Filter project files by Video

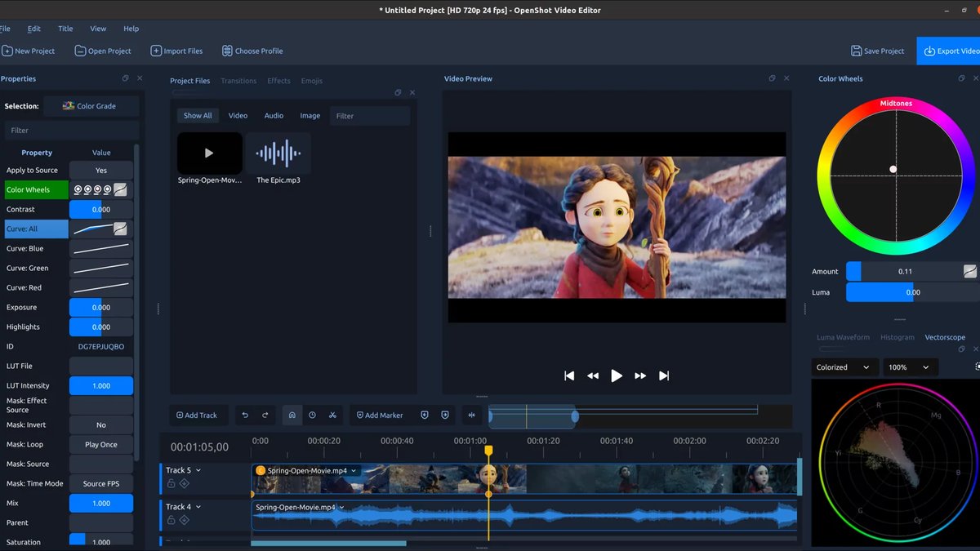pyautogui.click(x=238, y=116)
